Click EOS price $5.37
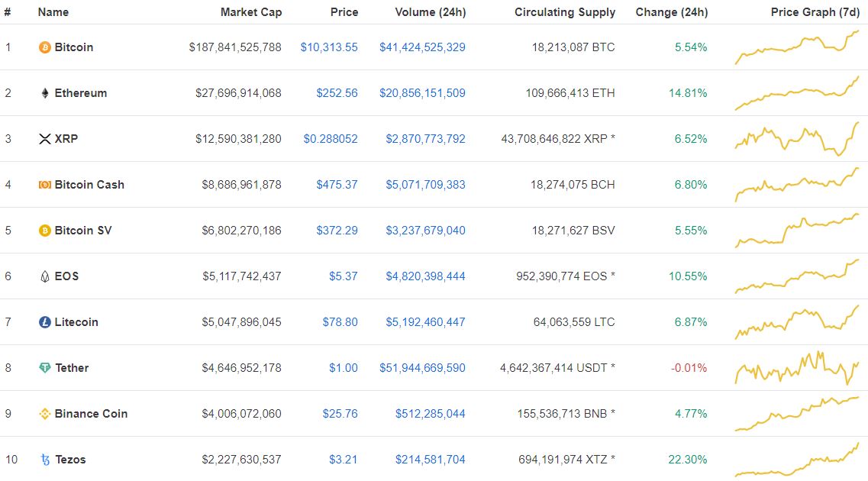The width and height of the screenshot is (868, 481). [344, 276]
